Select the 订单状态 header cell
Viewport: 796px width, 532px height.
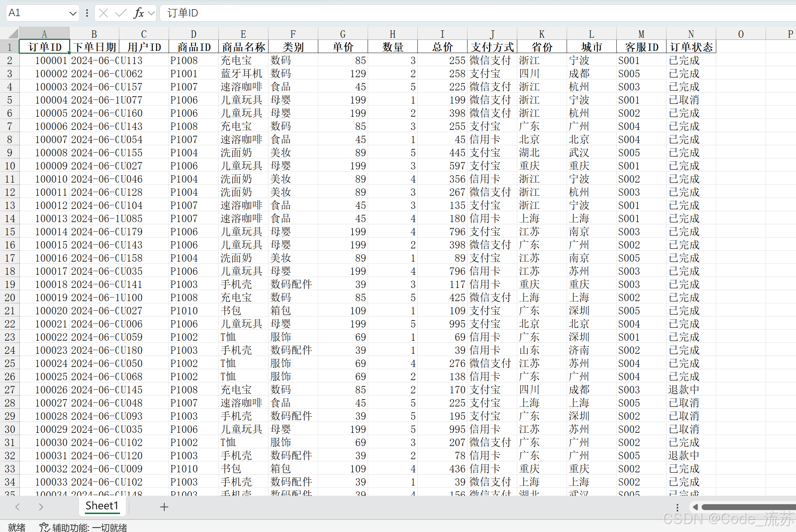(x=691, y=47)
